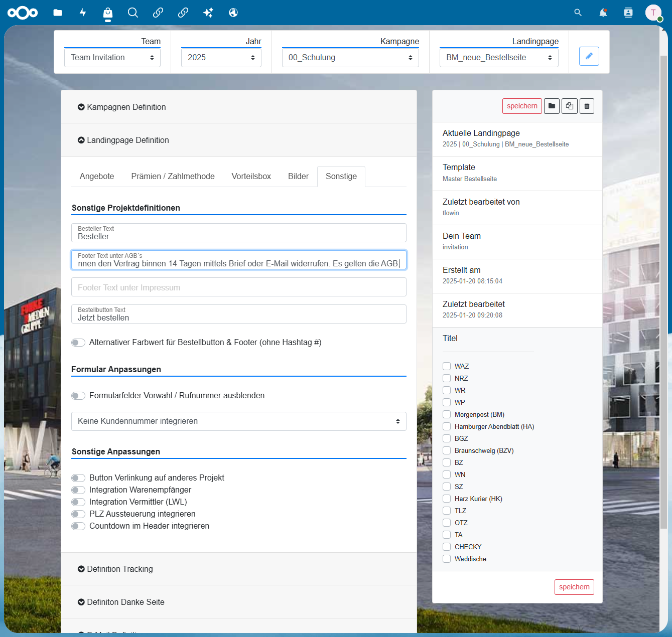Viewport: 672px width, 637px height.
Task: Click the Footer Text unter Impressum field
Action: [239, 287]
